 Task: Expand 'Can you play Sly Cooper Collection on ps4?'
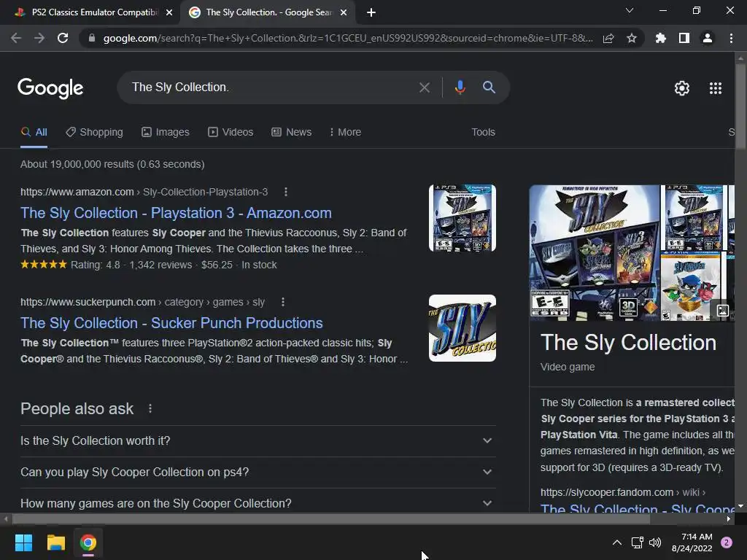point(258,472)
